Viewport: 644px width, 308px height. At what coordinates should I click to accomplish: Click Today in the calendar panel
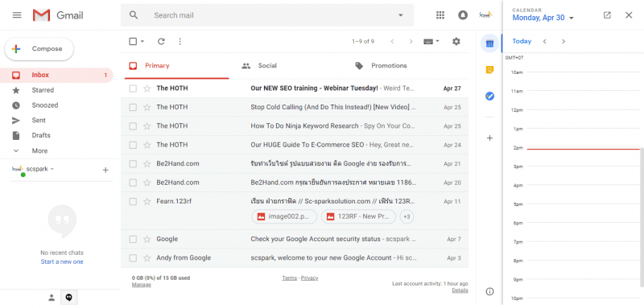tap(522, 42)
